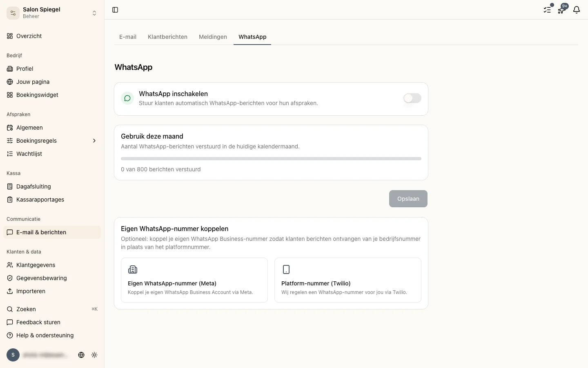The image size is (588, 368).
Task: Click the Overzicht dashboard icon
Action: click(x=10, y=36)
